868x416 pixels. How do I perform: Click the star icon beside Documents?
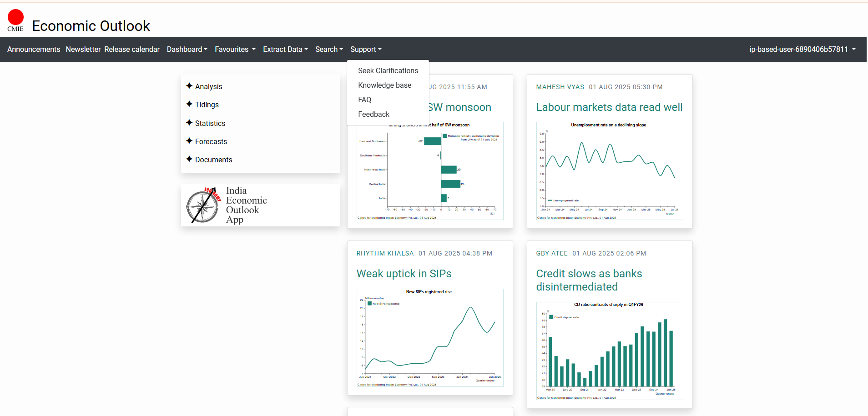pos(189,159)
